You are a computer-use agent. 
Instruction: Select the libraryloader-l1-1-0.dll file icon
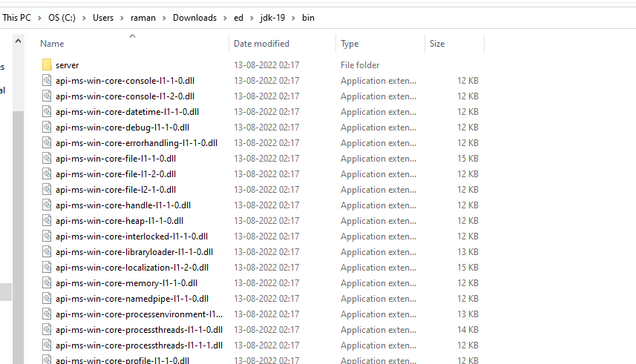[47, 252]
